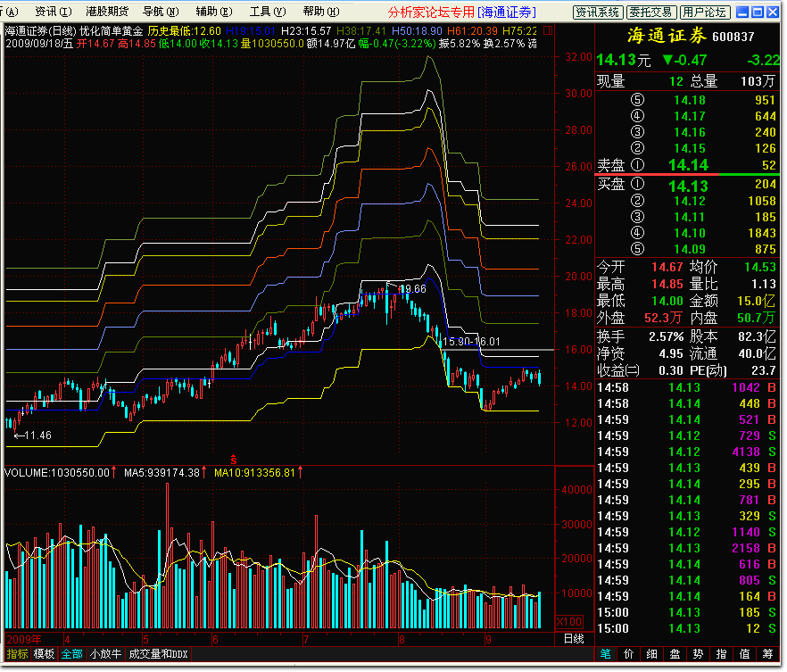Click the red S marker under chart
Image resolution: width=787 pixels, height=672 pixels.
(x=234, y=460)
